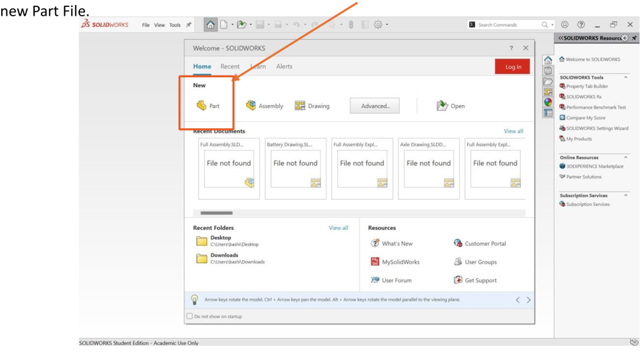644x355 pixels.
Task: Pin the menu bar with the pushpin icon
Action: pyautogui.click(x=189, y=25)
